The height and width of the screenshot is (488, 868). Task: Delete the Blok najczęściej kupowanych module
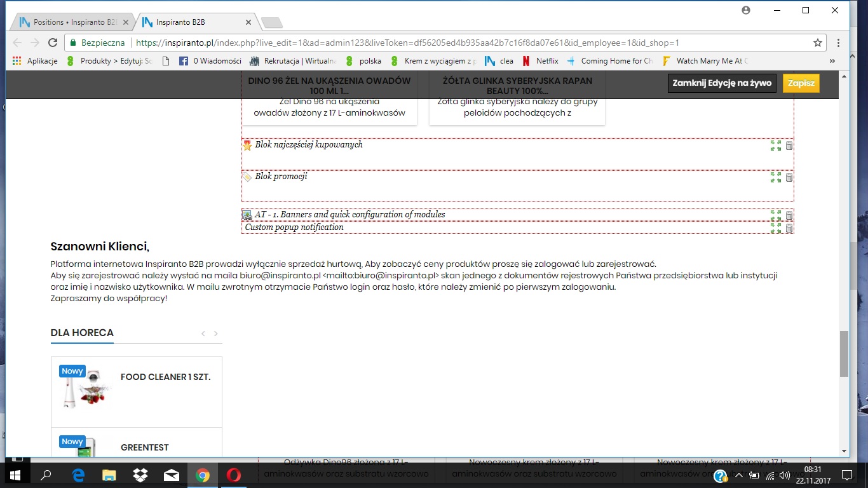[x=789, y=146]
